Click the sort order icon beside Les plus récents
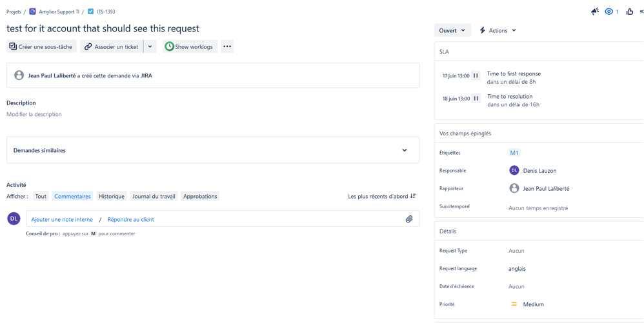Image resolution: width=644 pixels, height=323 pixels. [x=413, y=196]
